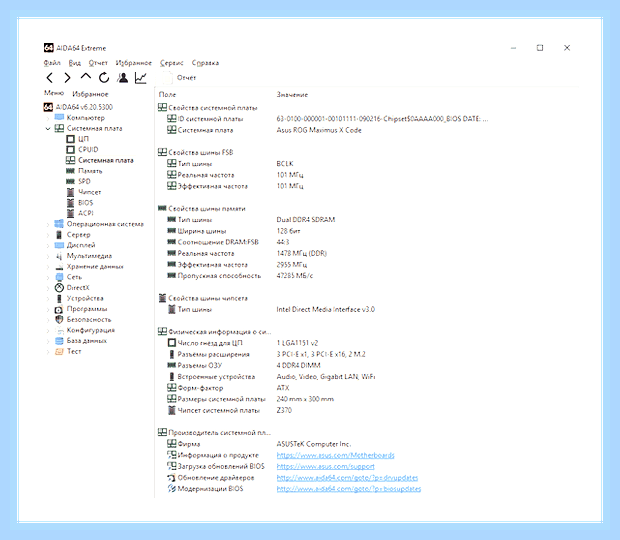Expand the Операционная система tree node
The image size is (620, 540).
[x=48, y=224]
